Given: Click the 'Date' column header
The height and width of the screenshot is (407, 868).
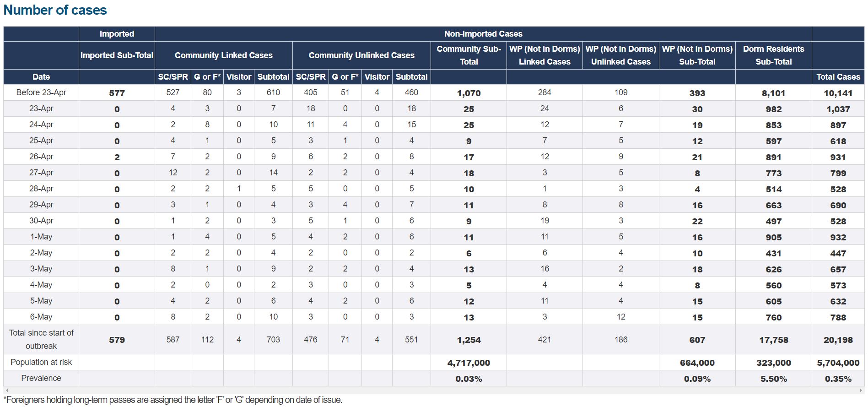Looking at the screenshot, I should [41, 77].
